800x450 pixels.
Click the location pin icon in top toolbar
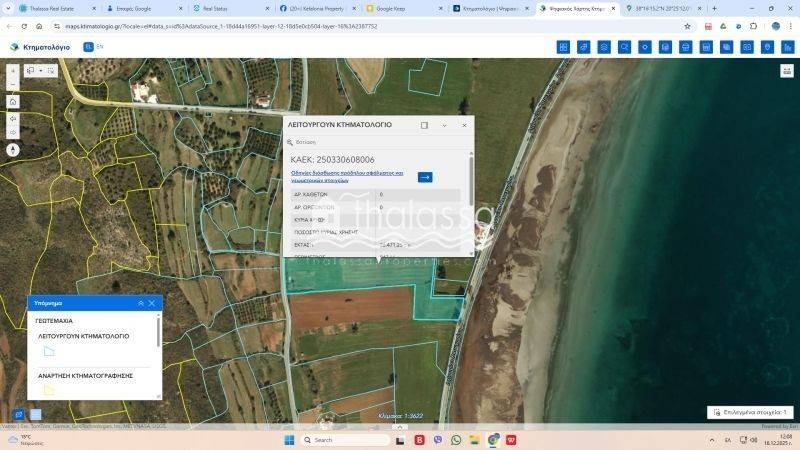pyautogui.click(x=767, y=47)
